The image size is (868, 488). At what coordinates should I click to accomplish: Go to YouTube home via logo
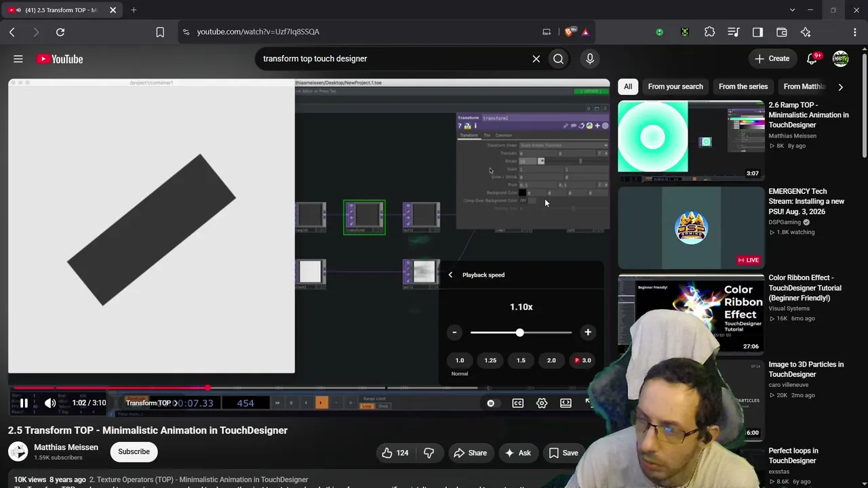pyautogui.click(x=60, y=59)
